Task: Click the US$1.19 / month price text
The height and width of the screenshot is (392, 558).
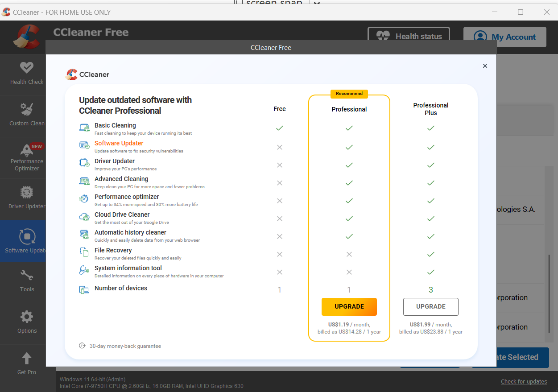Action: (349, 325)
